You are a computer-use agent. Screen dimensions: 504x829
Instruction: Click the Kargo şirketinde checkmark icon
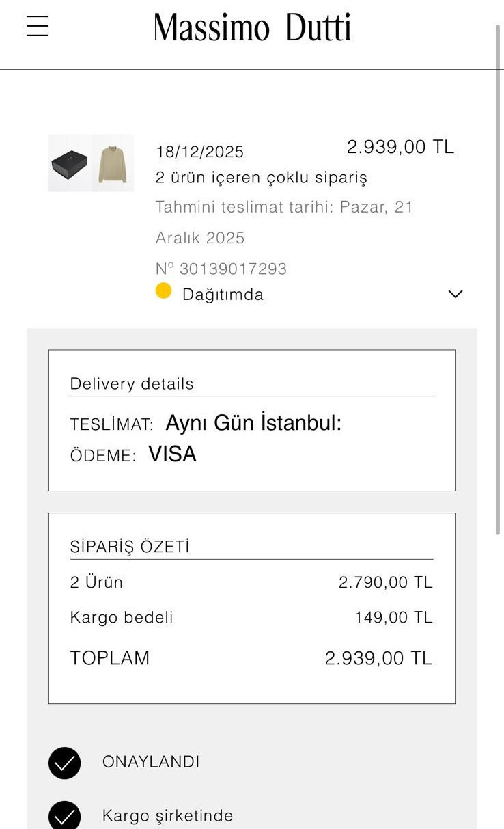click(64, 815)
